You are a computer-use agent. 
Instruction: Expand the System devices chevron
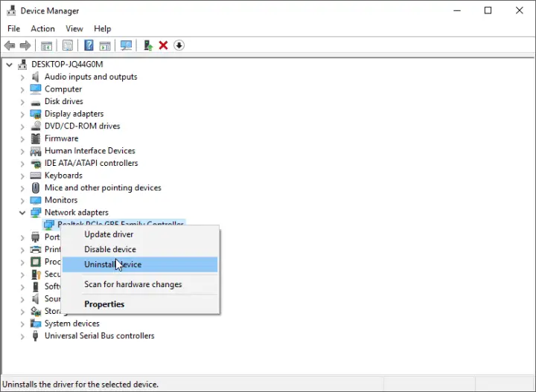tap(22, 324)
